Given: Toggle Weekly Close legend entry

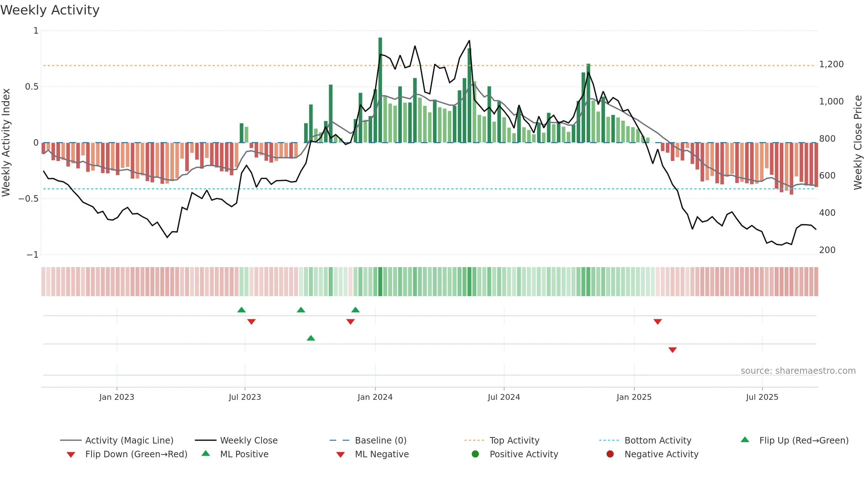Looking at the screenshot, I should pos(236,440).
